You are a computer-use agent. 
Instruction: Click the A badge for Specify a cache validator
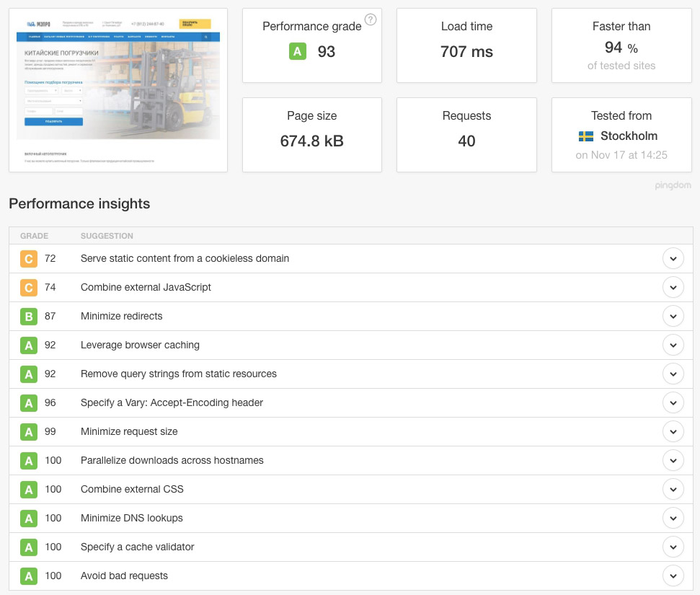(x=29, y=547)
